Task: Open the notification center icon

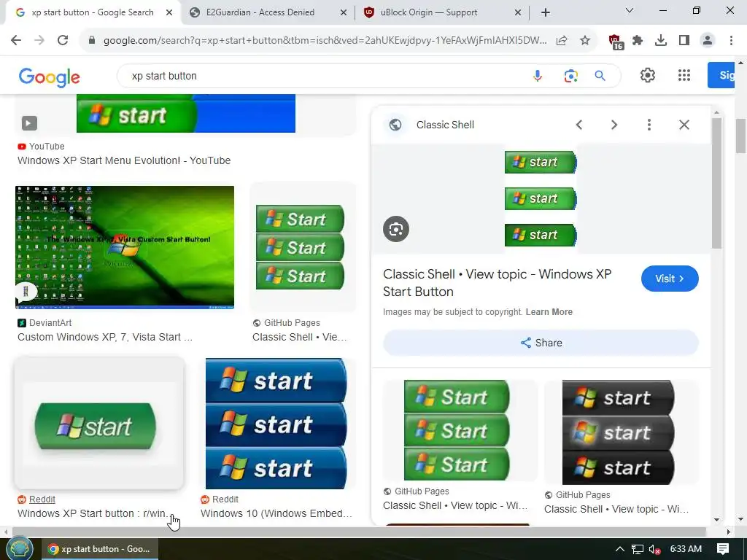Action: coord(723,549)
